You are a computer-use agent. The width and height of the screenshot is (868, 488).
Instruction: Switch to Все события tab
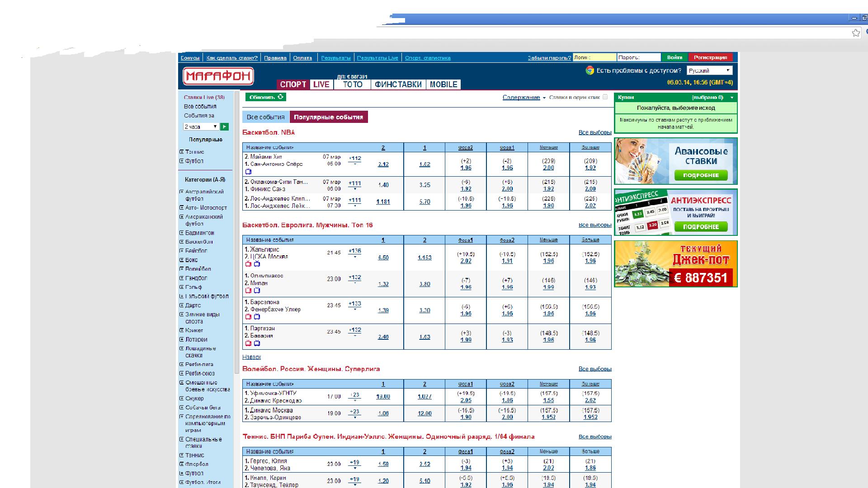(x=266, y=117)
